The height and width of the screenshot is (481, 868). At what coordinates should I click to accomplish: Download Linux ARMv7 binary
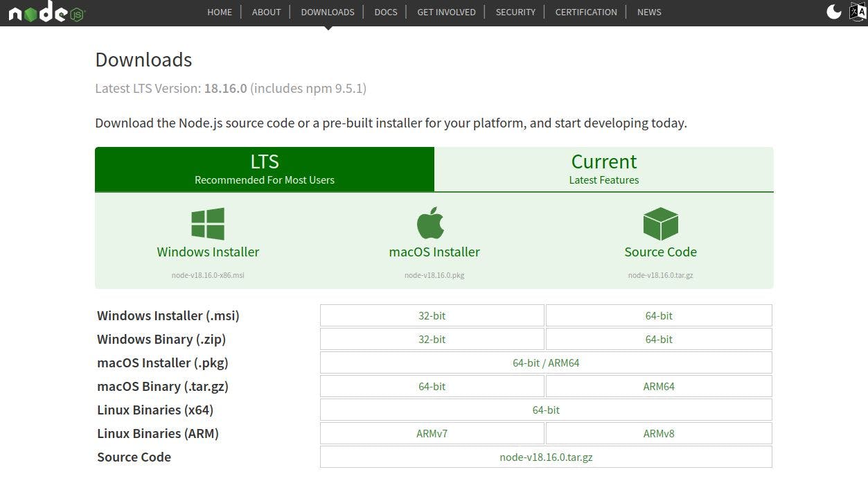point(432,433)
